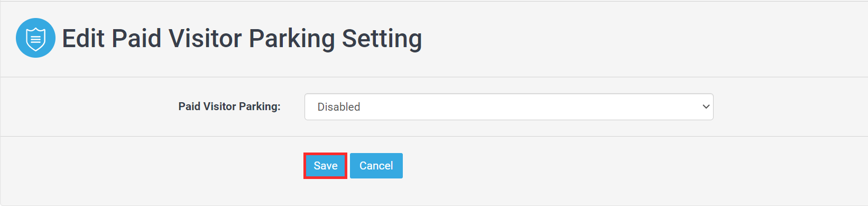Click the word 'Parking' in the page title
Viewport: 868px width, 206px height.
[292, 39]
